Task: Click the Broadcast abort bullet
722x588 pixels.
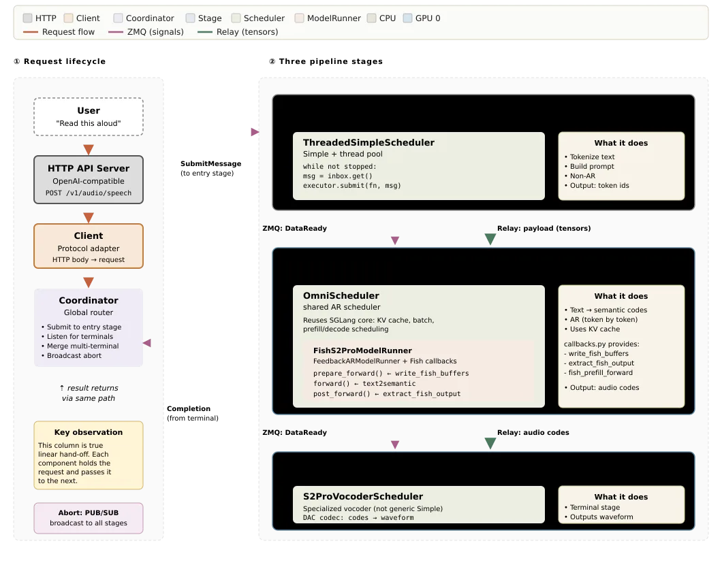Action: pos(72,356)
